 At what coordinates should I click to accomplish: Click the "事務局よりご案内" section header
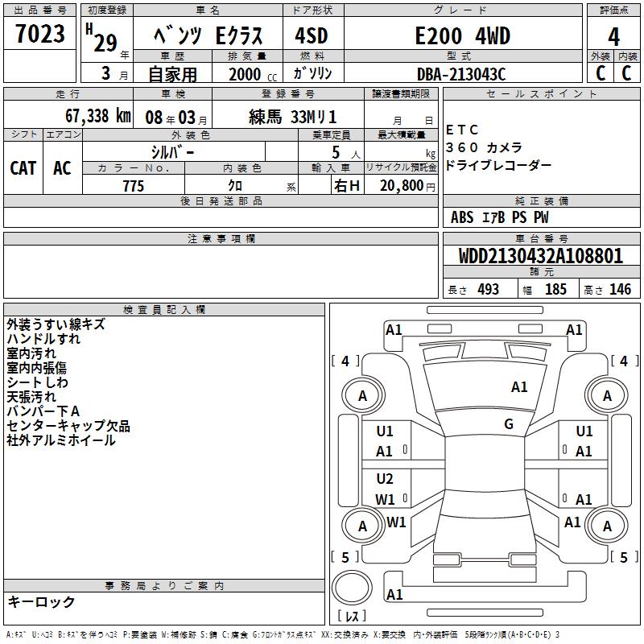[x=164, y=586]
